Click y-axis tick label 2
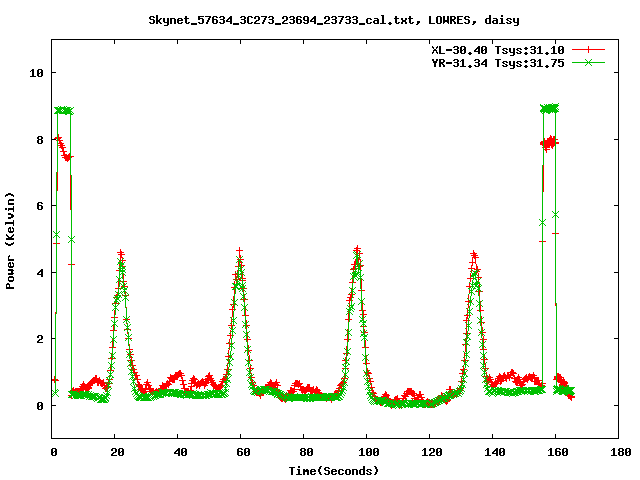The image size is (640, 480). (40, 339)
